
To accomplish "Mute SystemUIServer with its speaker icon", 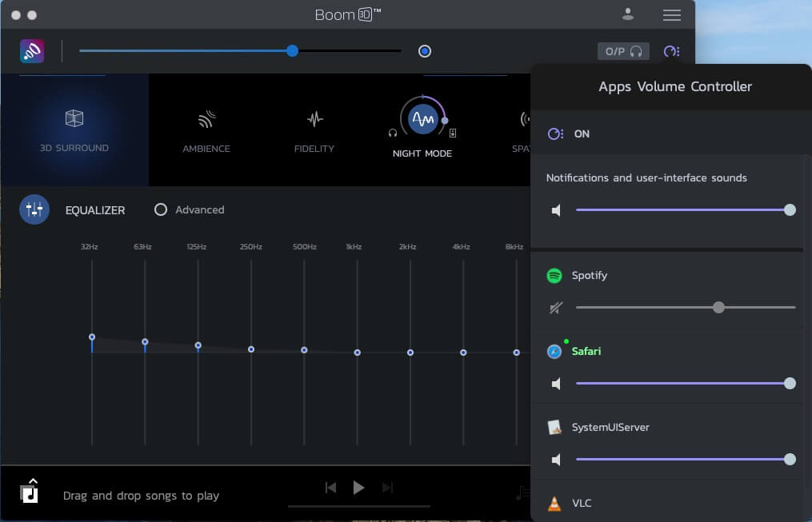I will point(556,460).
